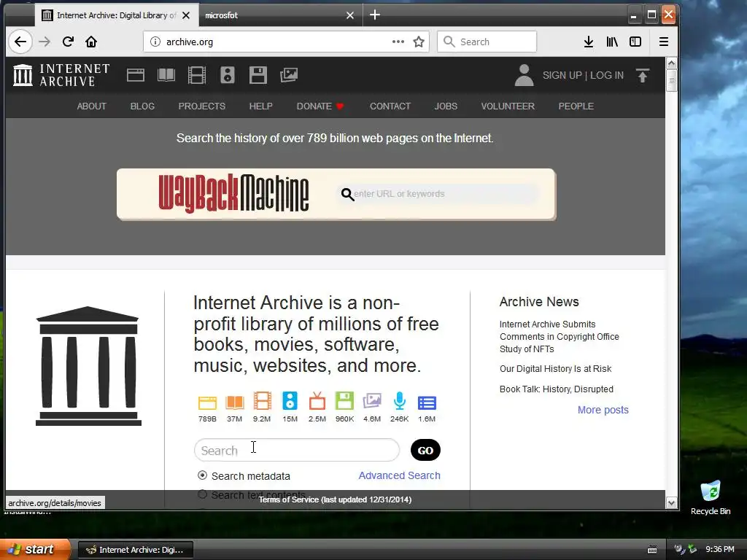Toggle the browser sidebar view

635,42
